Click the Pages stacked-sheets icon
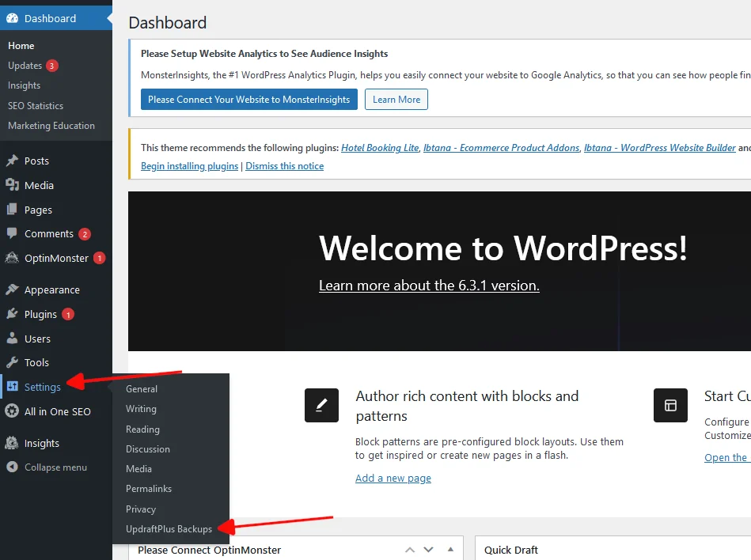This screenshot has width=751, height=560. pos(12,209)
